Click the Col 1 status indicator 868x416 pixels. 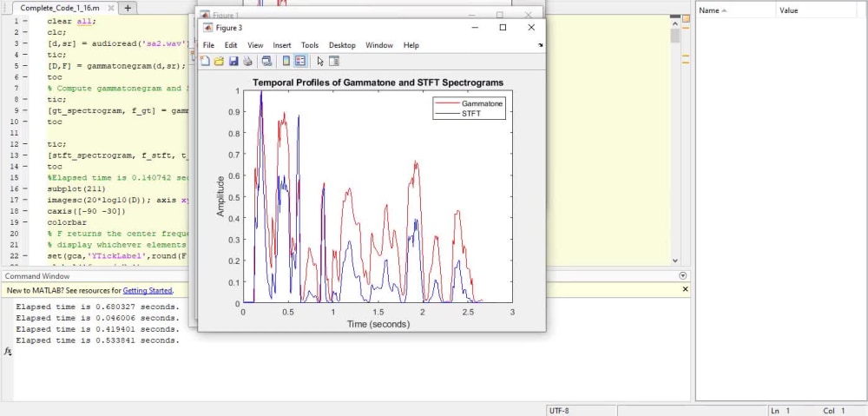pyautogui.click(x=835, y=411)
